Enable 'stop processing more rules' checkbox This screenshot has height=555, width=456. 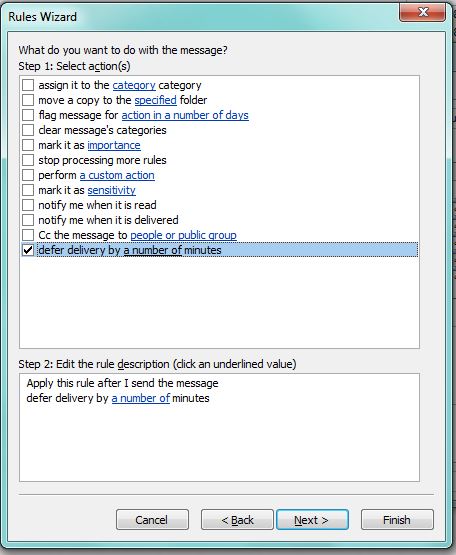28,160
